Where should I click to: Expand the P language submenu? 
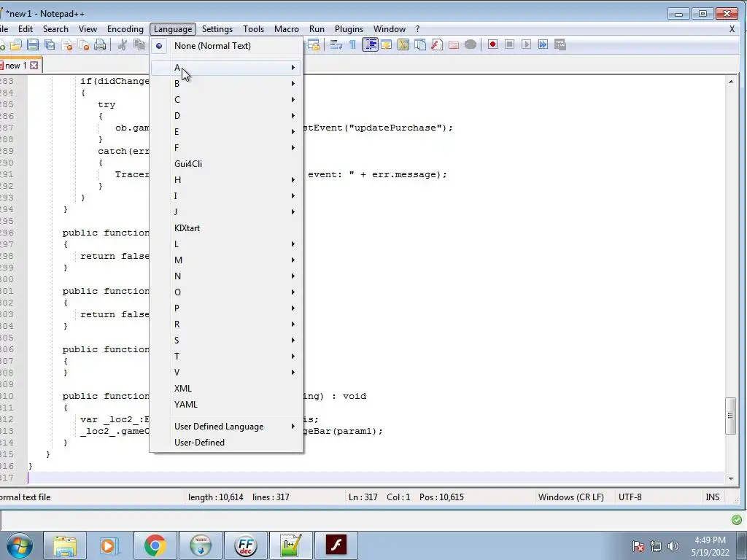click(226, 308)
